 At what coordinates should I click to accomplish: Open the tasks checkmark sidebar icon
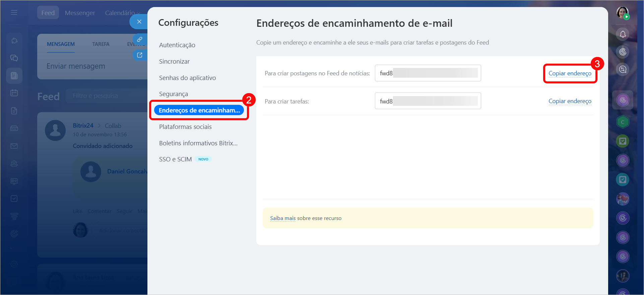pyautogui.click(x=14, y=199)
